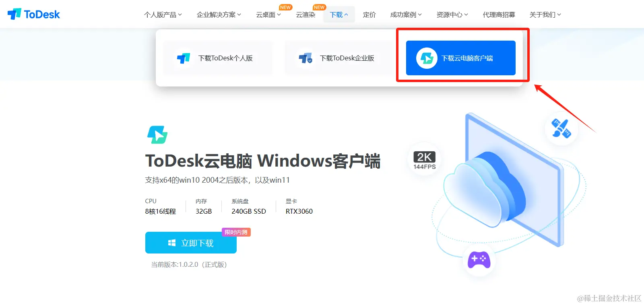The width and height of the screenshot is (644, 305).
Task: Open the 定价 page
Action: coord(369,15)
